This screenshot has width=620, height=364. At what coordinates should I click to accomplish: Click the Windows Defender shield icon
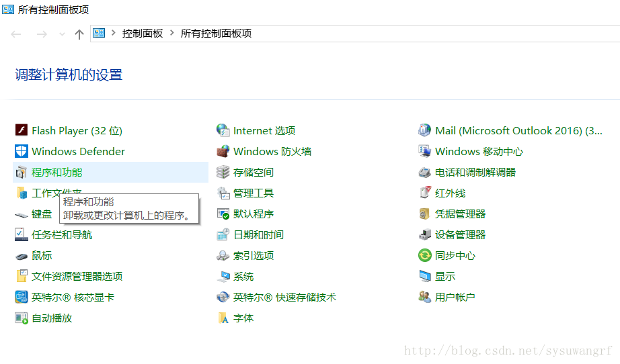(22, 151)
